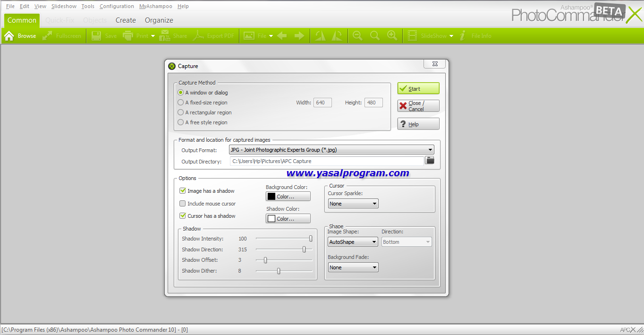Select A rectangular region radio button
The image size is (644, 335).
pyautogui.click(x=181, y=112)
